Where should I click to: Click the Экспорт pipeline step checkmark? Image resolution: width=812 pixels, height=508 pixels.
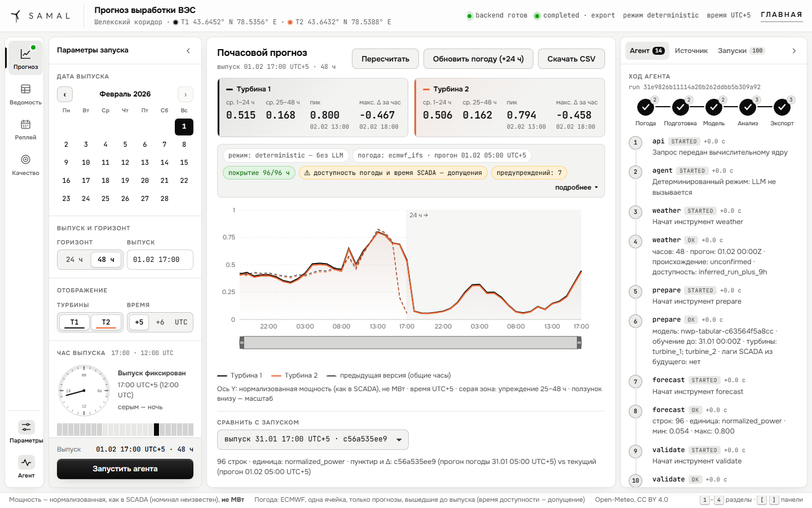[x=782, y=107]
